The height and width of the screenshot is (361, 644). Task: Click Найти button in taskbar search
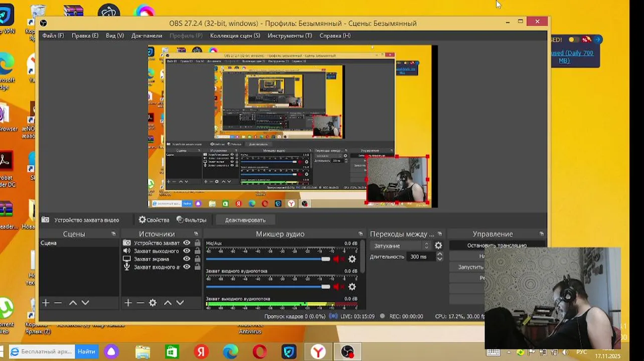(x=87, y=352)
